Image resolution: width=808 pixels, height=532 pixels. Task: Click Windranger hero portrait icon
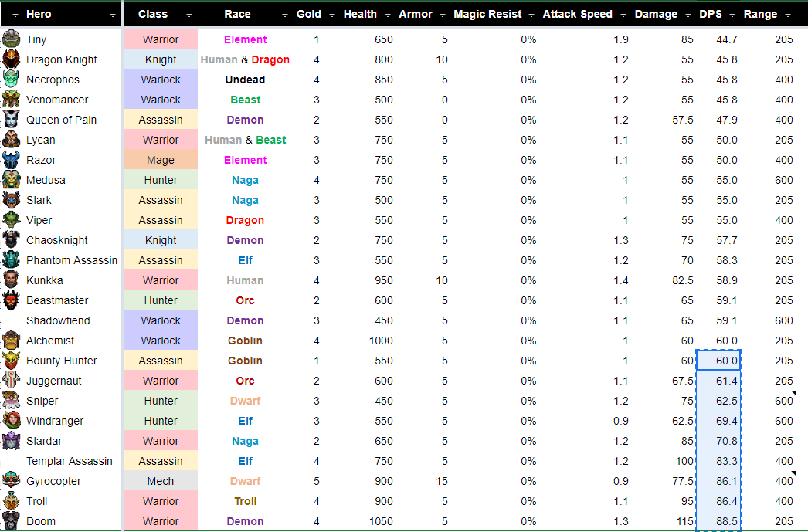[11, 421]
